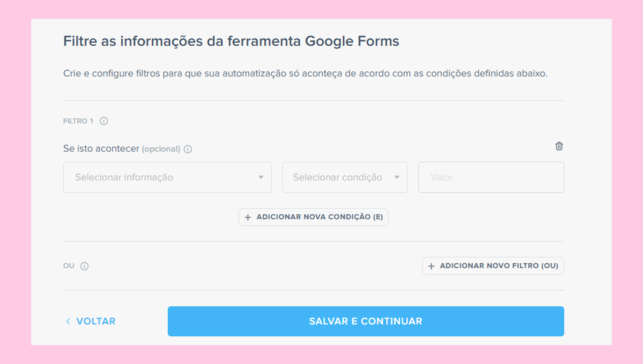Click the OU section label
This screenshot has width=643, height=364.
click(69, 266)
